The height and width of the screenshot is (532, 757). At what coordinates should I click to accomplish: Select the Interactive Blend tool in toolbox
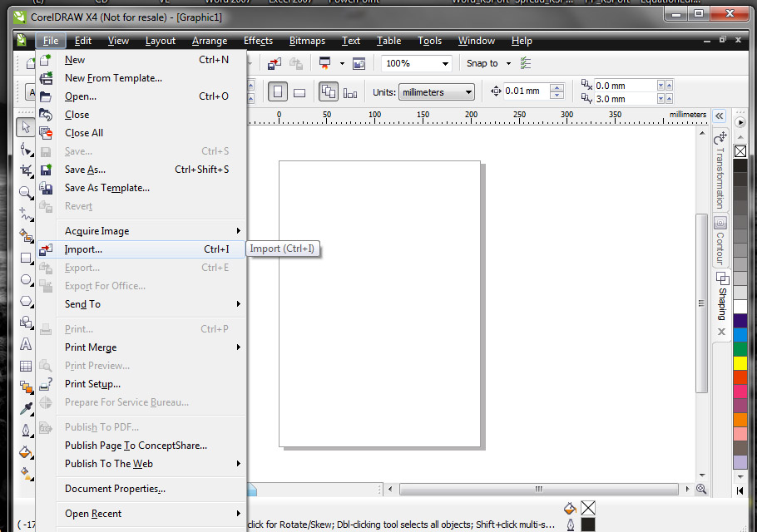(26, 387)
